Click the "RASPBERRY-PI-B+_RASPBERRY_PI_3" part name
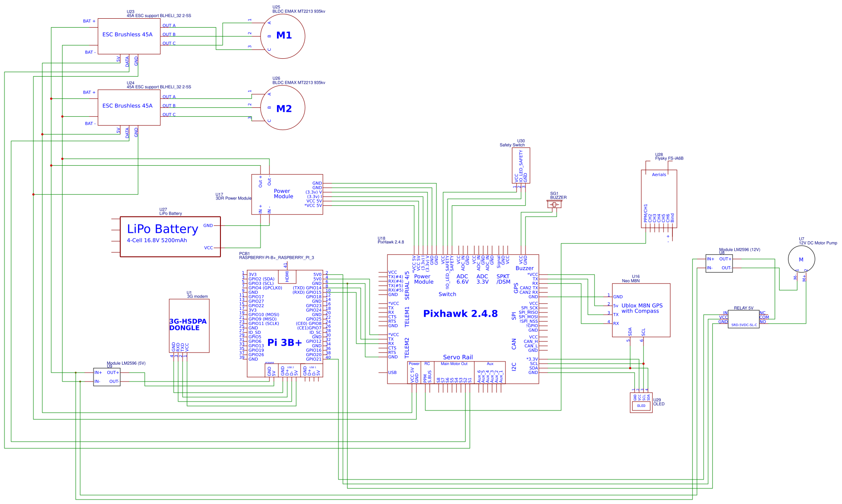842x504 pixels. (x=277, y=257)
